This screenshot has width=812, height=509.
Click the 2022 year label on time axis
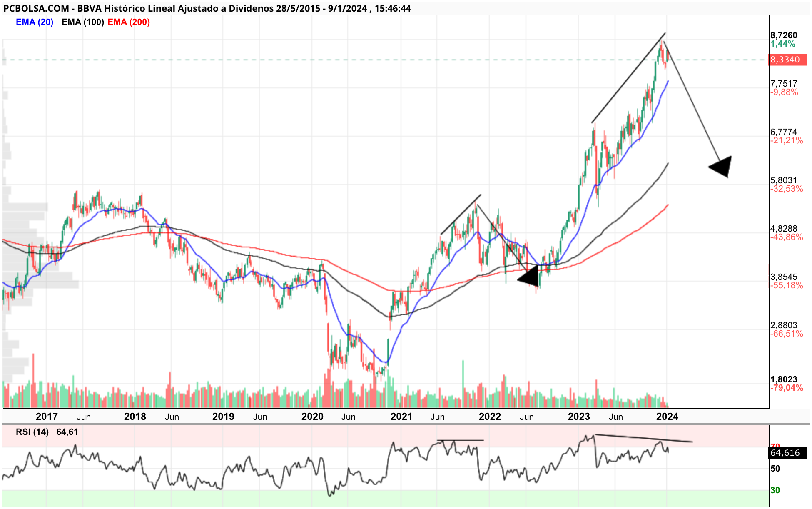coord(490,417)
